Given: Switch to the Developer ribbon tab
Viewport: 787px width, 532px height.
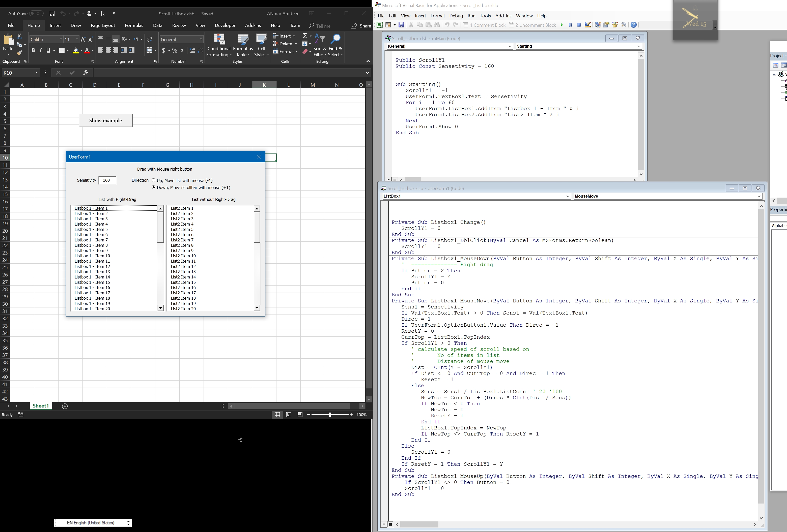Looking at the screenshot, I should click(x=225, y=26).
